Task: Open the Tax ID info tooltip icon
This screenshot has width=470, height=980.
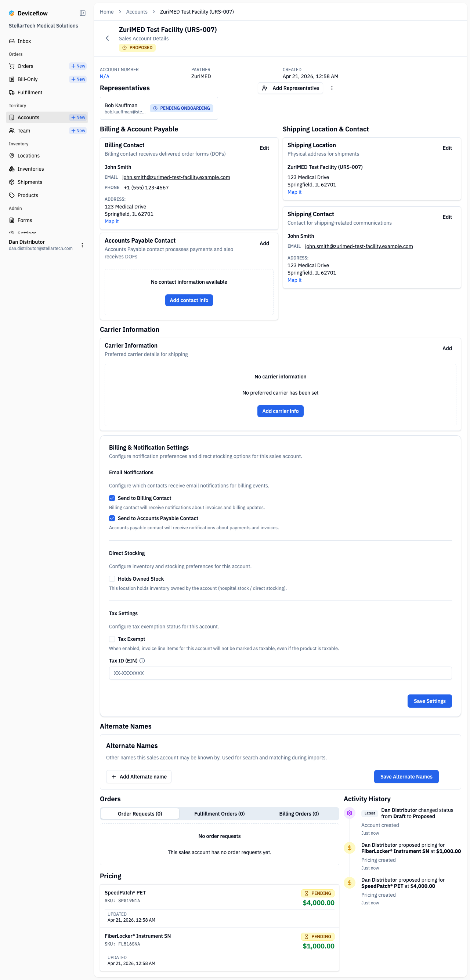Action: (x=142, y=661)
